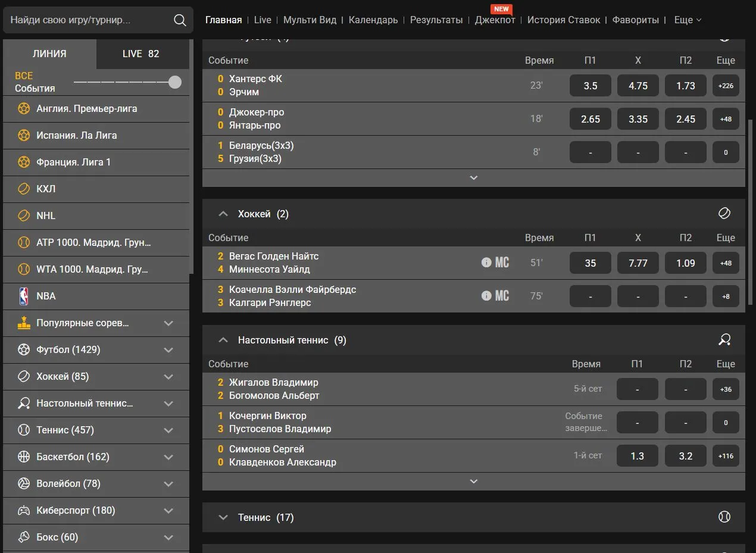Select draw odds 3.35 for Джокер-про match
756x553 pixels.
coord(638,119)
